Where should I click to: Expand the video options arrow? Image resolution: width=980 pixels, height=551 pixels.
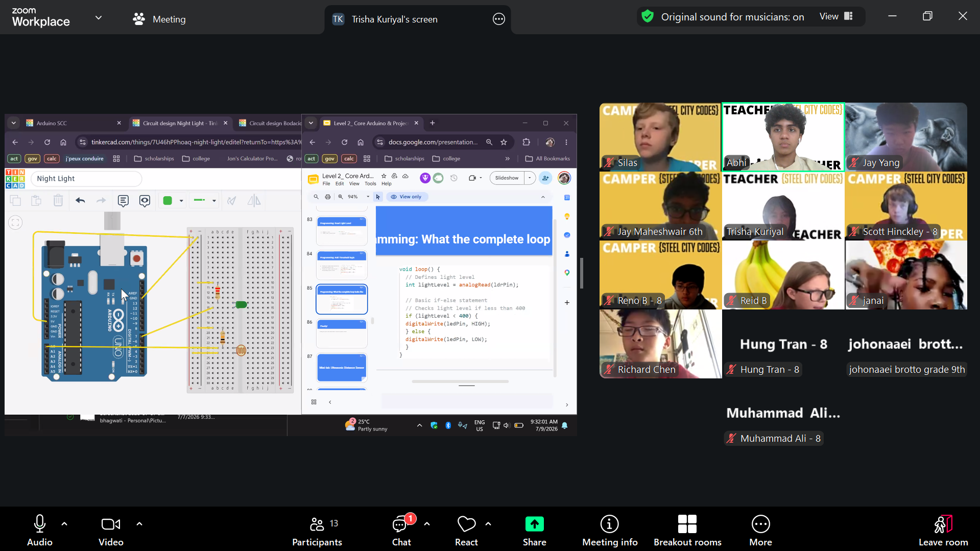tap(139, 524)
